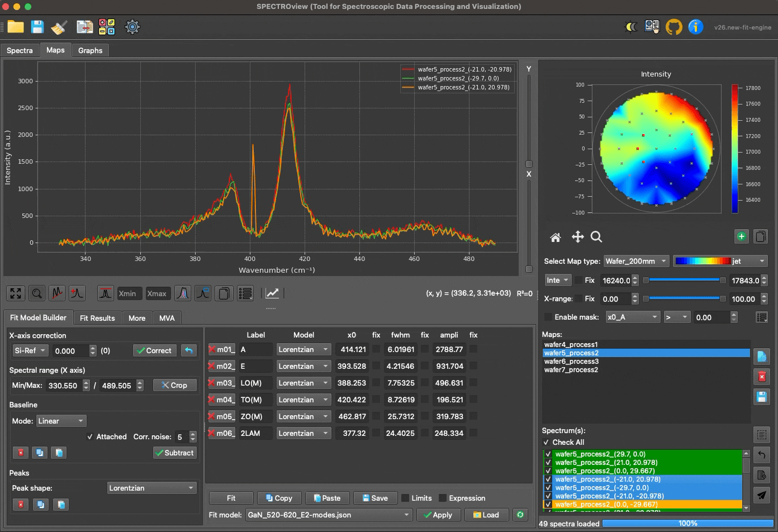Open Model dropdown for the E peak
The image size is (778, 532).
click(x=304, y=366)
